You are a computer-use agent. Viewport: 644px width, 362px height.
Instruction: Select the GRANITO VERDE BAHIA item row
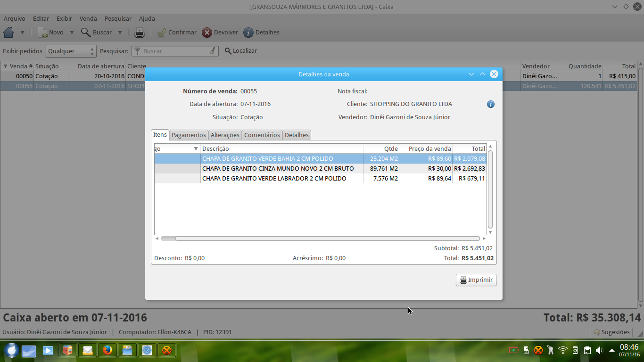(x=320, y=158)
